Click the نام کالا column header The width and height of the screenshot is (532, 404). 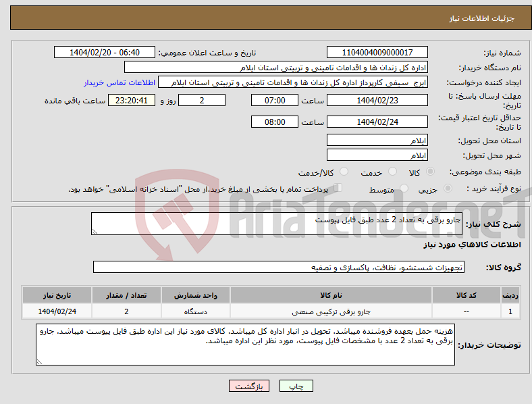pos(331,295)
